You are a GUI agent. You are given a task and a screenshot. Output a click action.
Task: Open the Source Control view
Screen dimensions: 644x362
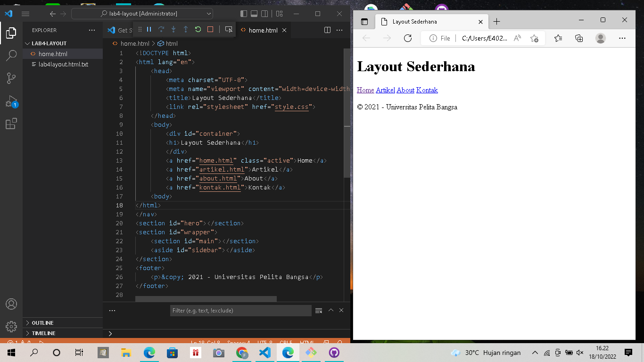[x=11, y=78]
